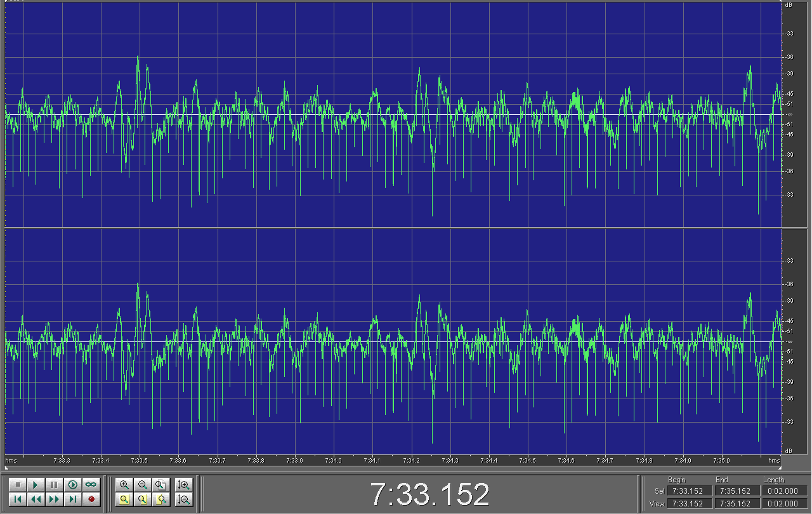Zoom out horizontally with the magnifier minus
812x514 pixels.
143,485
